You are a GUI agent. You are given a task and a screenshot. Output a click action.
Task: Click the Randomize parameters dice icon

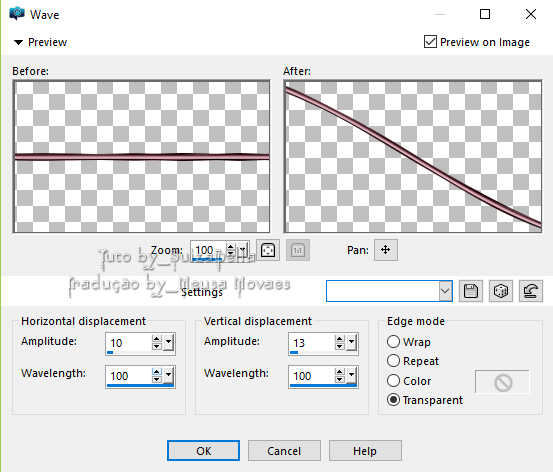[501, 291]
